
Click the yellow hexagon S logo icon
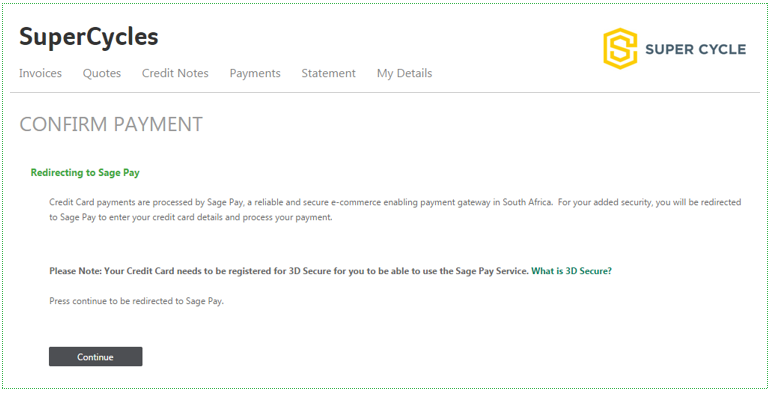click(x=620, y=48)
